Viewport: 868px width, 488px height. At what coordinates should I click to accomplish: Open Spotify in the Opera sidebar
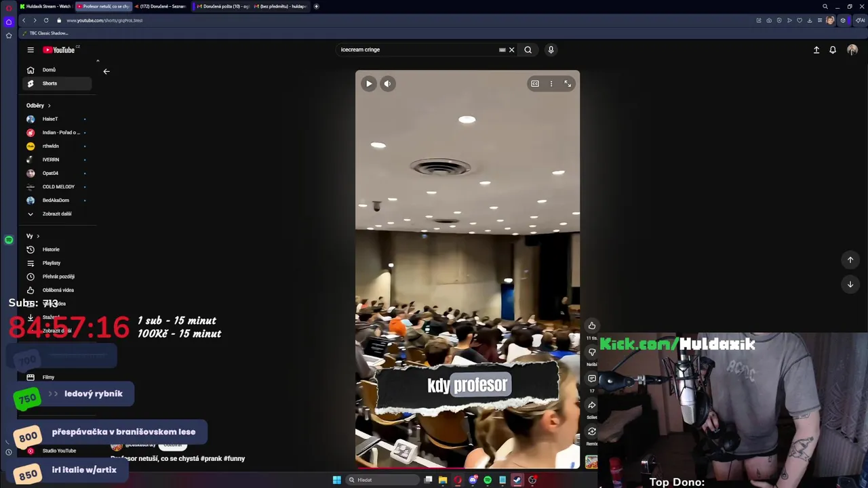(9, 240)
